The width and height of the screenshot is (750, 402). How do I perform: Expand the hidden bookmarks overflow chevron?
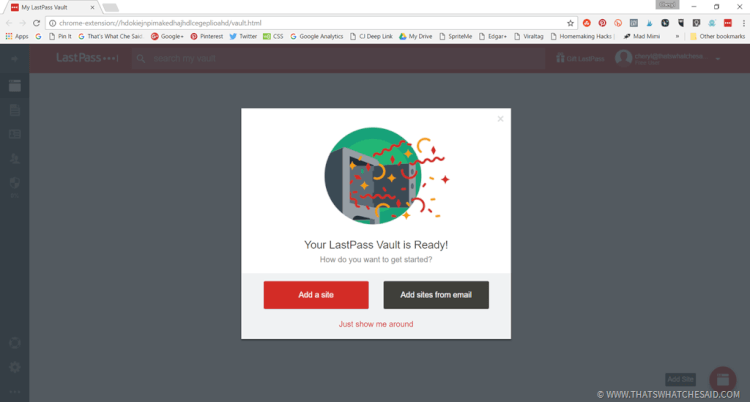pos(677,36)
